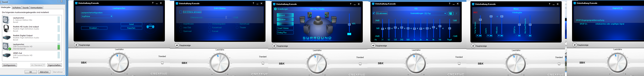Open the 'Als Standard' dropdown arrow
Screen dimensions: 644x76
pyautogui.click(x=44, y=65)
